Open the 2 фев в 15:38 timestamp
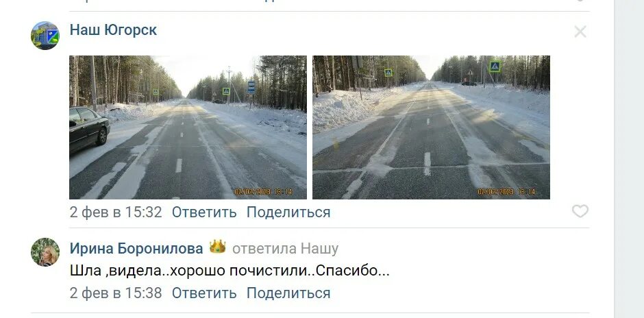 pos(116,293)
